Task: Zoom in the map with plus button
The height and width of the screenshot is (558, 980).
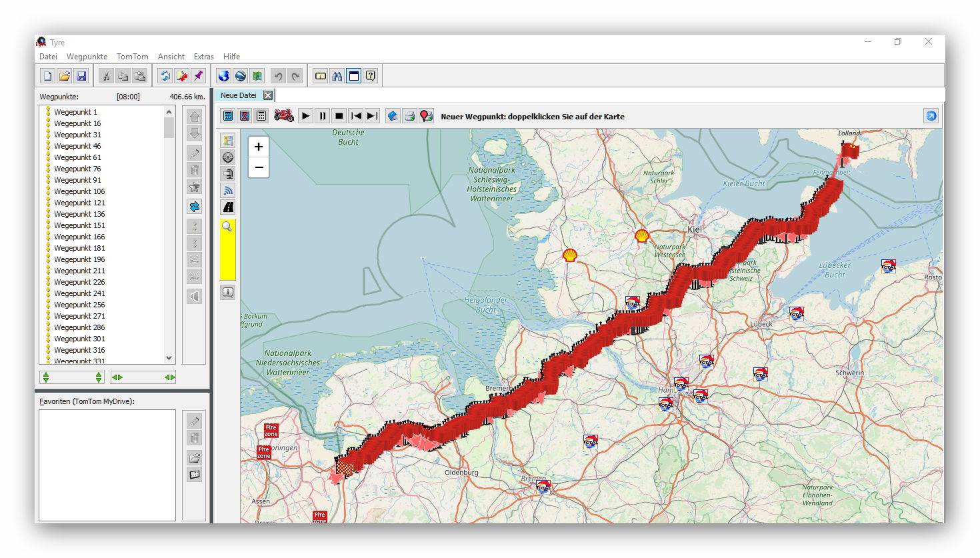Action: [259, 147]
